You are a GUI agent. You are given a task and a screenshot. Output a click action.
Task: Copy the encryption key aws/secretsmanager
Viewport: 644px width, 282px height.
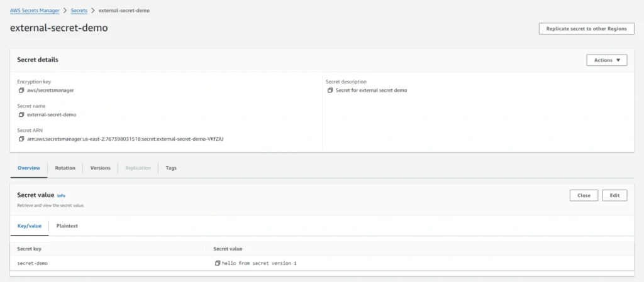tap(21, 90)
